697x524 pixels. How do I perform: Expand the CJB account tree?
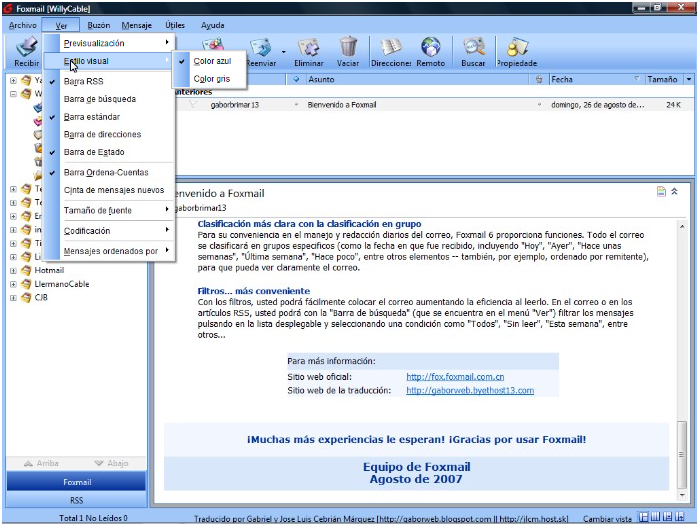pyautogui.click(x=13, y=297)
